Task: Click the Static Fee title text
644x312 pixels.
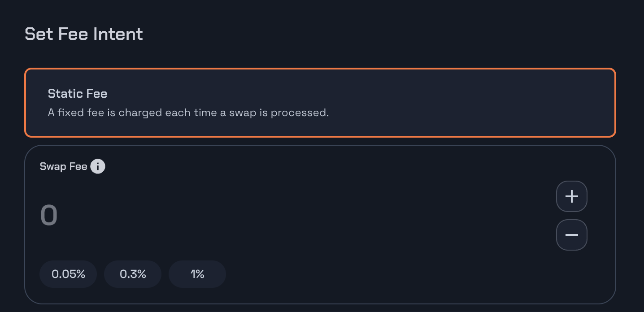Action: 78,94
